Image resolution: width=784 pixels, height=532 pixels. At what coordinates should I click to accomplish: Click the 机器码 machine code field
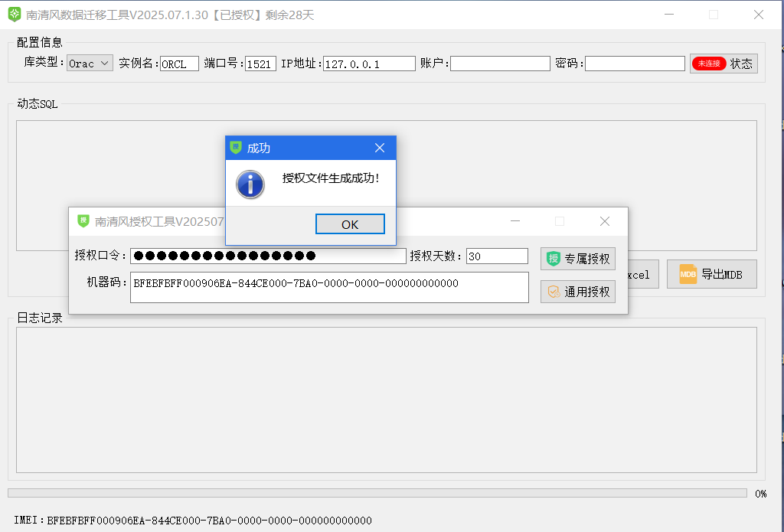point(329,287)
